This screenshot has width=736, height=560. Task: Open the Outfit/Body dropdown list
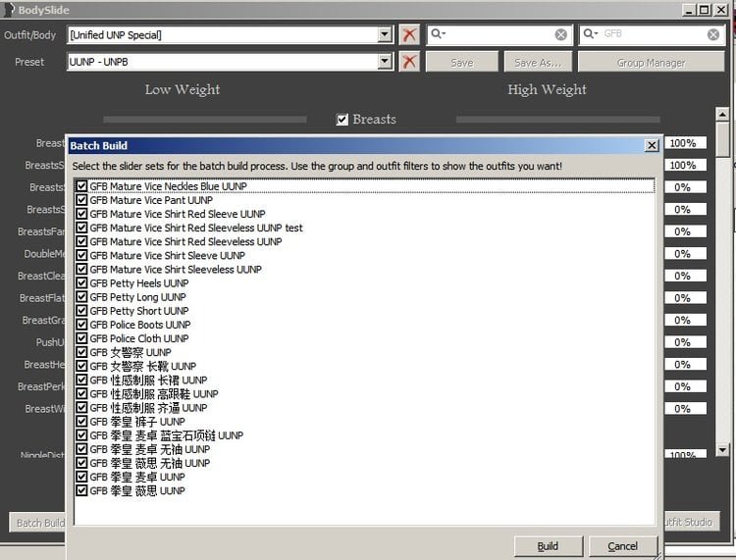[385, 34]
